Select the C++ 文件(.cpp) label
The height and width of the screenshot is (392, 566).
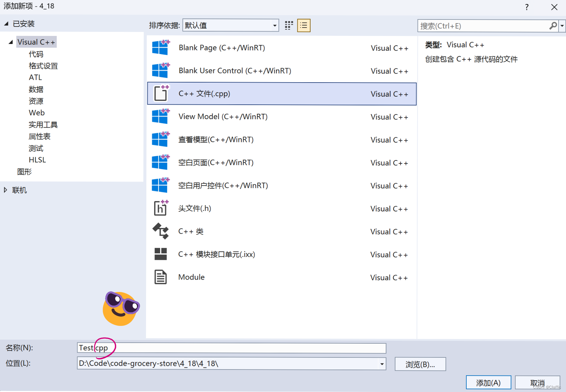[204, 94]
